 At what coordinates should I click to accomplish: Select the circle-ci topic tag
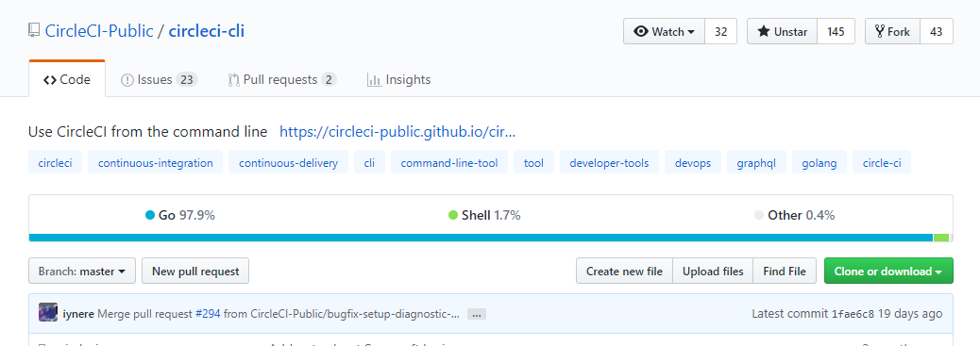[x=881, y=164]
